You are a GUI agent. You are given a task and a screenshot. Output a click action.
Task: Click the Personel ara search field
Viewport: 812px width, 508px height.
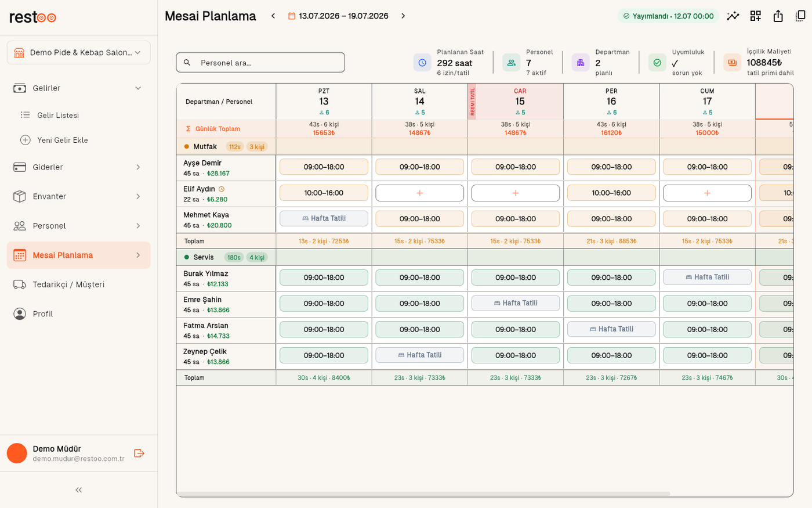pos(260,63)
